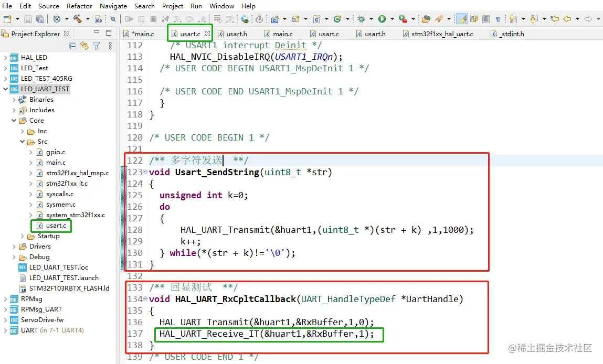Expand the Includes node

[x=14, y=110]
